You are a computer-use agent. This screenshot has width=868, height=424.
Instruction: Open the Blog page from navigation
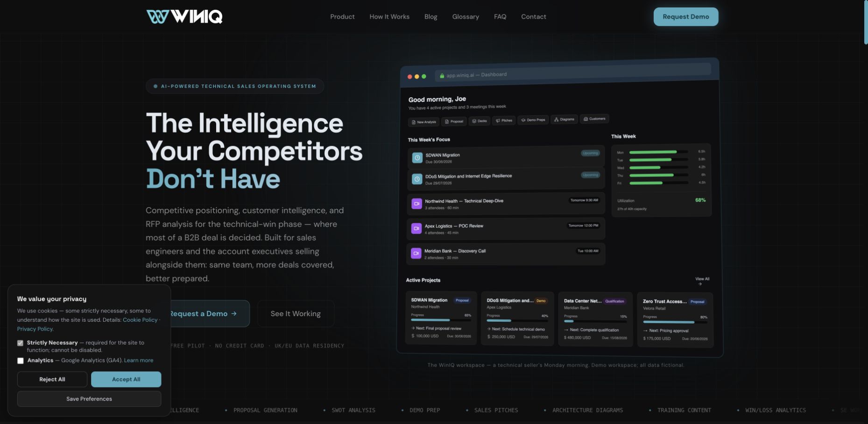pos(431,17)
